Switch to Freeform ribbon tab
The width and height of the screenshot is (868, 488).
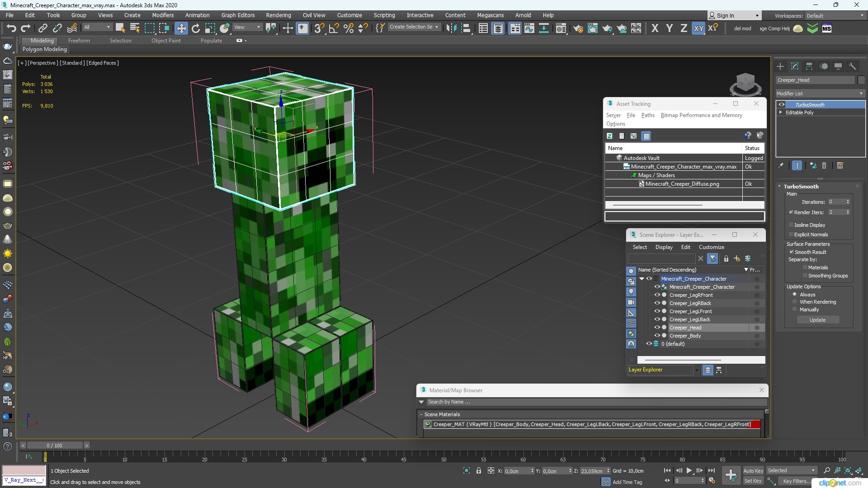tap(79, 41)
